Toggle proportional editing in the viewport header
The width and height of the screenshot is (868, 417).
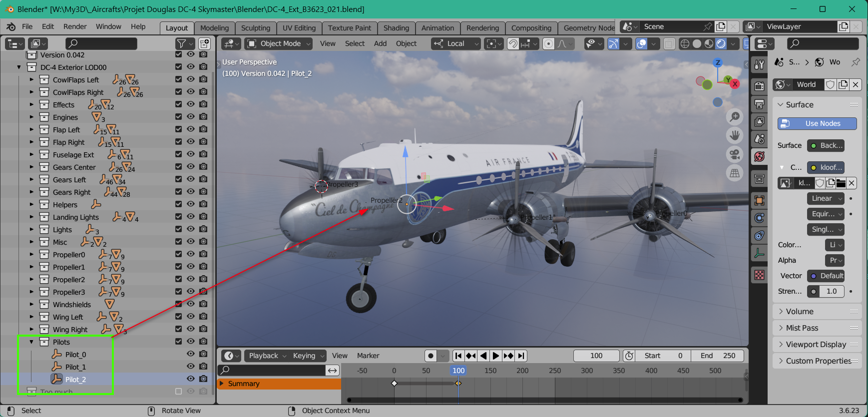[x=548, y=43]
